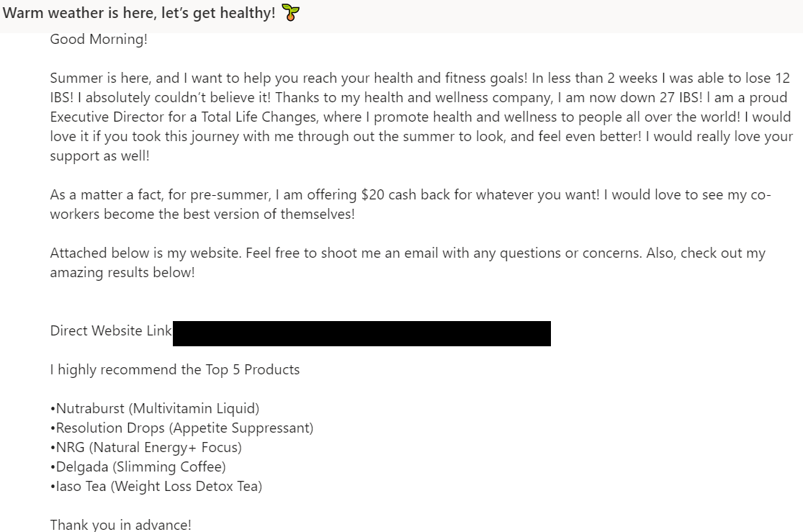Click the sentence 'Attached below is my website.'
The height and width of the screenshot is (532, 803).
145,253
